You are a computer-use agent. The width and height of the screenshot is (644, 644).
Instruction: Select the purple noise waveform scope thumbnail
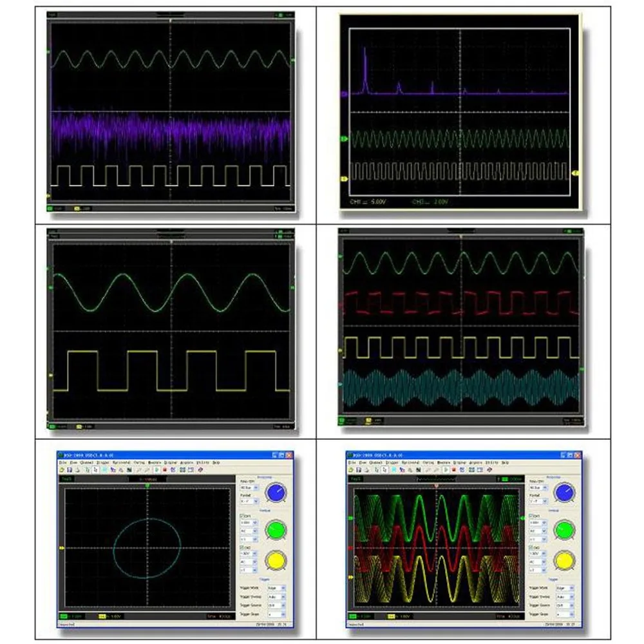click(x=171, y=111)
